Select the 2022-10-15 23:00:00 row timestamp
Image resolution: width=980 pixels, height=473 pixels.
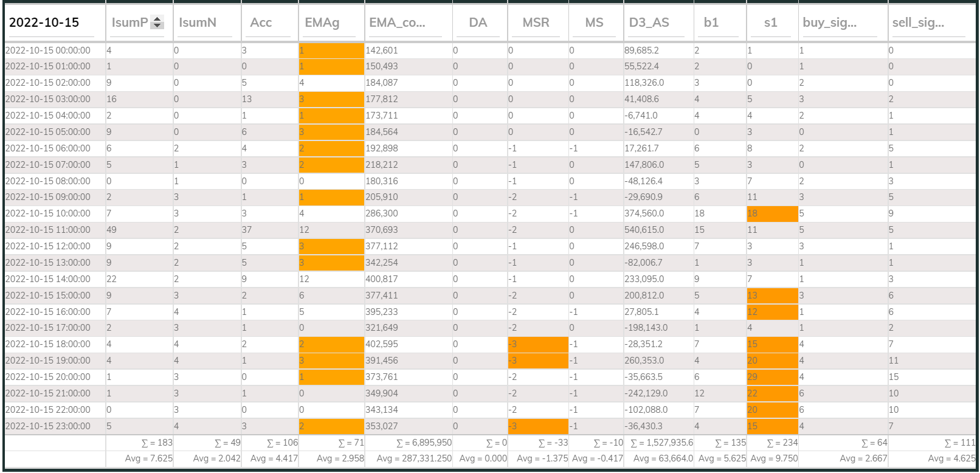48,426
